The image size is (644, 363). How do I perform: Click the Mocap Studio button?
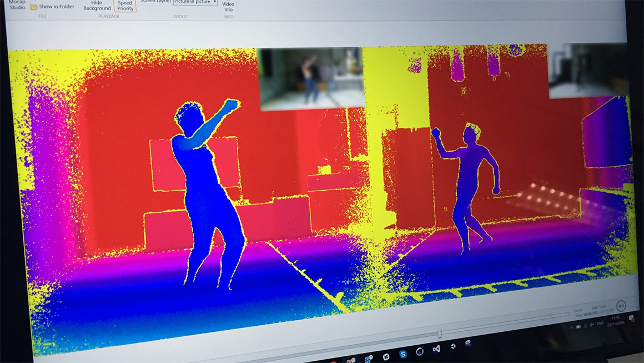click(17, 4)
